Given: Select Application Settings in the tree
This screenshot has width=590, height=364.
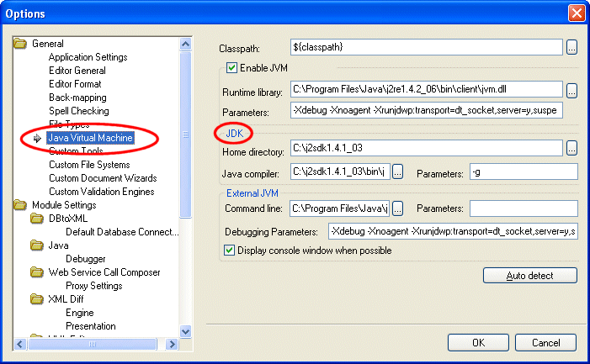Looking at the screenshot, I should click(88, 57).
